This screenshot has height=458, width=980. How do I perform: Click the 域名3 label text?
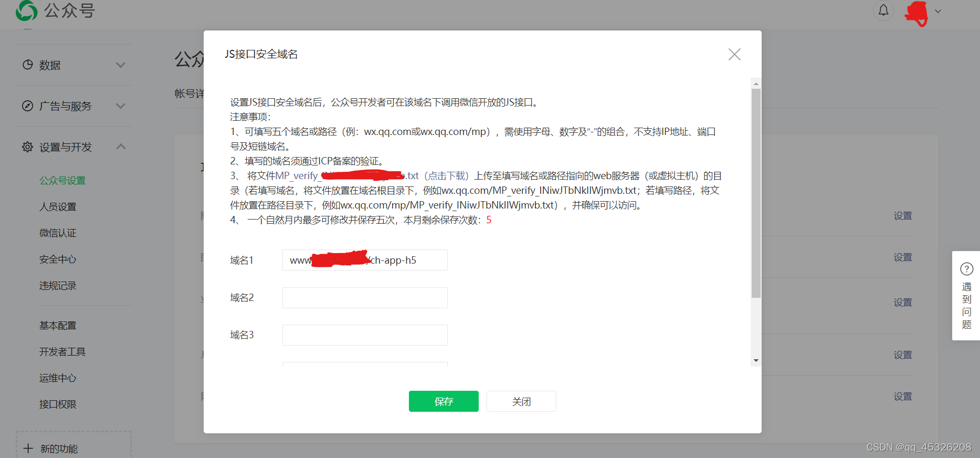(x=242, y=335)
